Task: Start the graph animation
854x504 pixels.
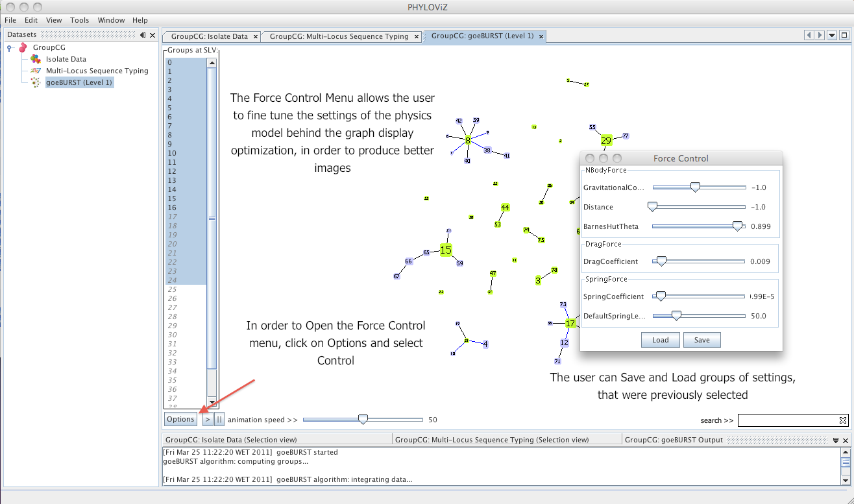Action: click(x=208, y=420)
